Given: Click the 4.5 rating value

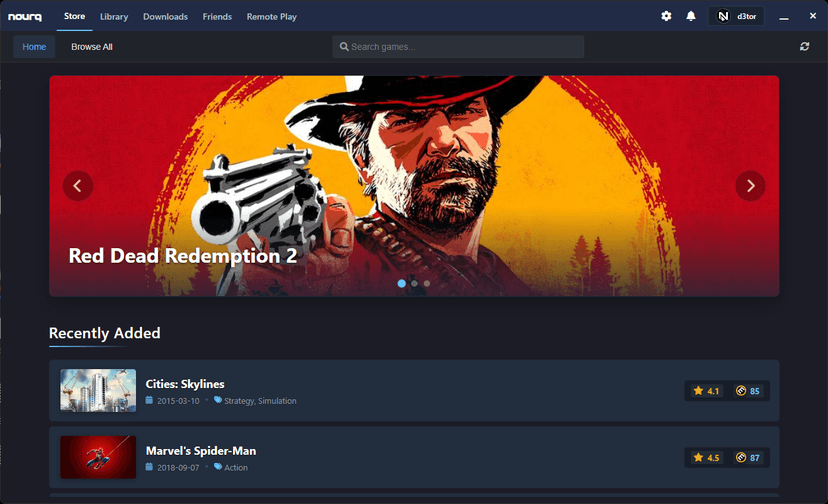Looking at the screenshot, I should pos(713,458).
